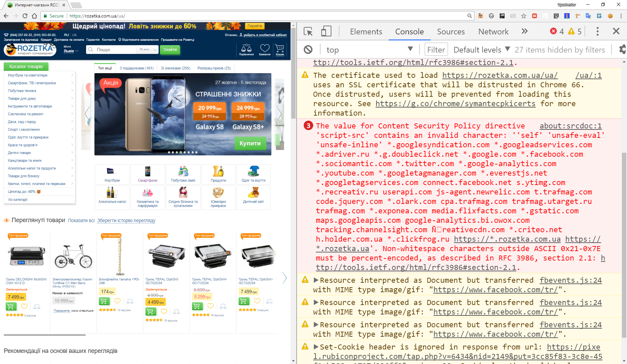Go to next banner slide arrow
Screen dimensions: 627x364
coord(279,114)
